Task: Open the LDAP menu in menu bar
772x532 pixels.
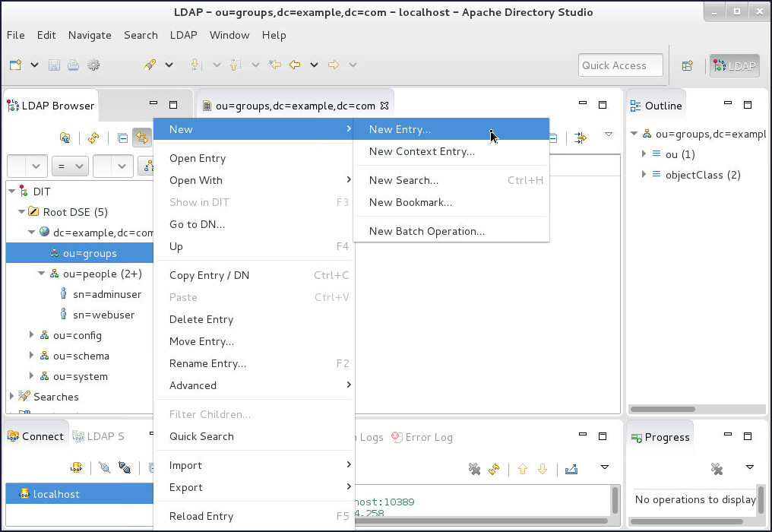Action: pyautogui.click(x=183, y=35)
